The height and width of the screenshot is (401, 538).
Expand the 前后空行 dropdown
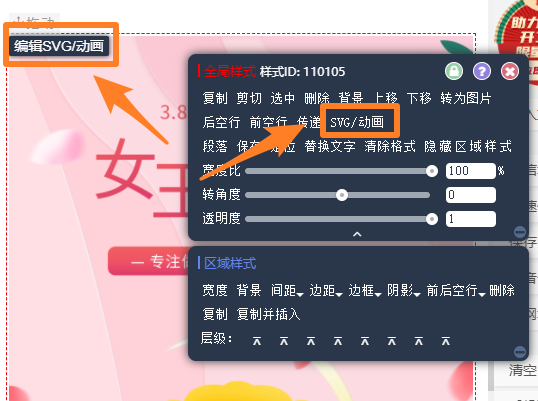[456, 291]
